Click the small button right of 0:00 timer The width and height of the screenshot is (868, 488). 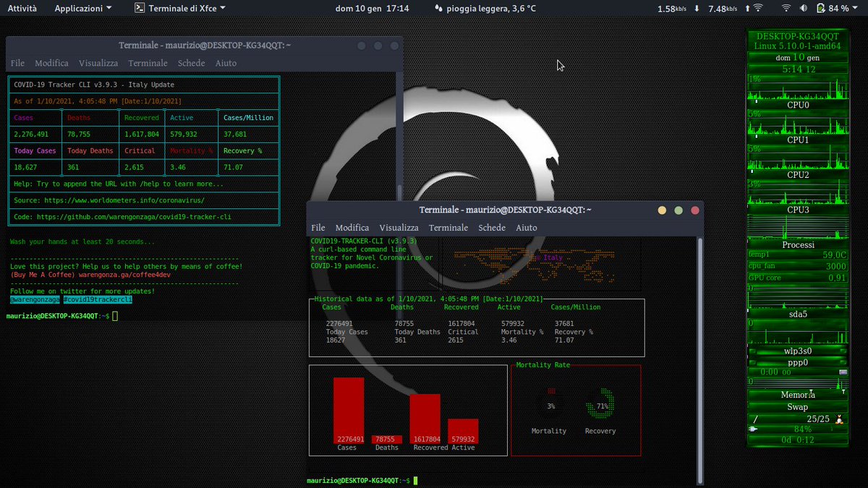(x=842, y=372)
